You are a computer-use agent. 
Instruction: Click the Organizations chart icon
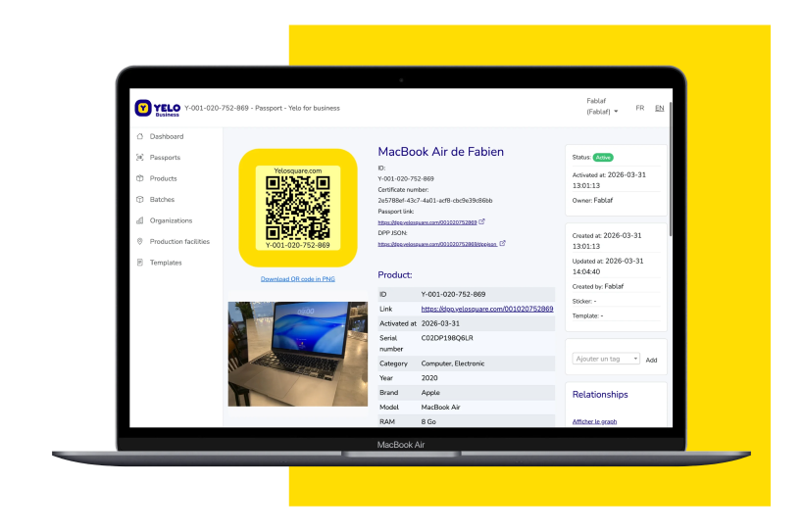click(140, 220)
